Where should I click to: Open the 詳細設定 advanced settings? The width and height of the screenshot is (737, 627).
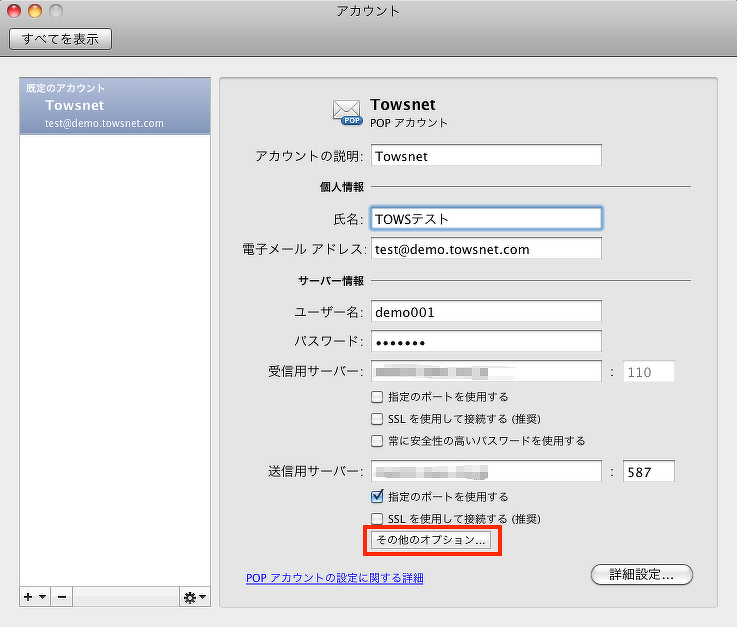coord(642,574)
